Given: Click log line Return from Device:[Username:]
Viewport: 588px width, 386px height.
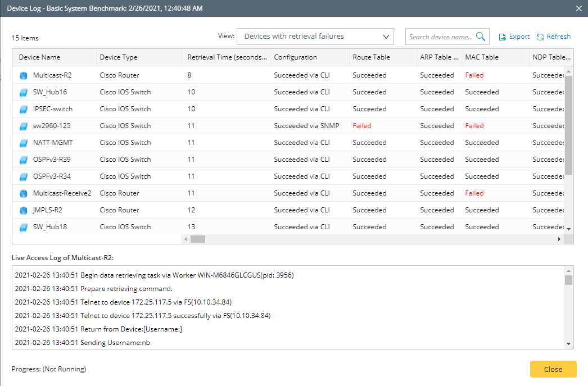Looking at the screenshot, I should point(98,329).
